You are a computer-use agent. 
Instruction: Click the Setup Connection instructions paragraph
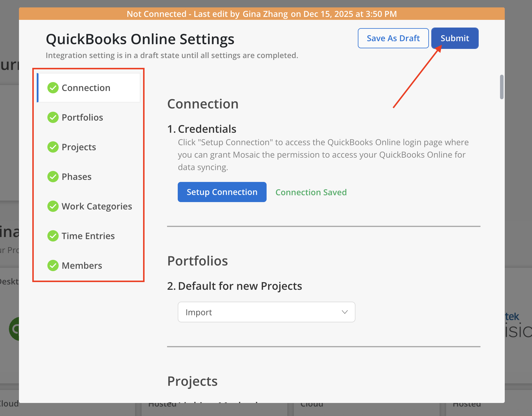pos(323,155)
